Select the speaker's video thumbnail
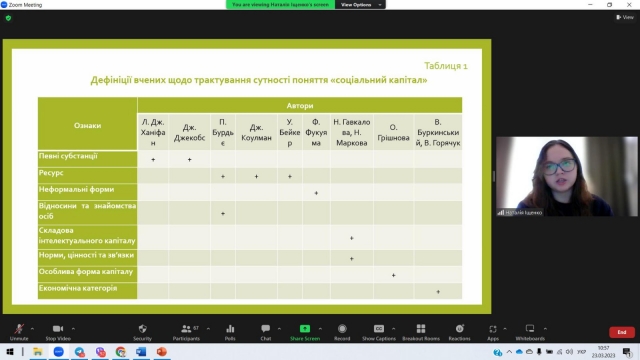 (x=566, y=176)
